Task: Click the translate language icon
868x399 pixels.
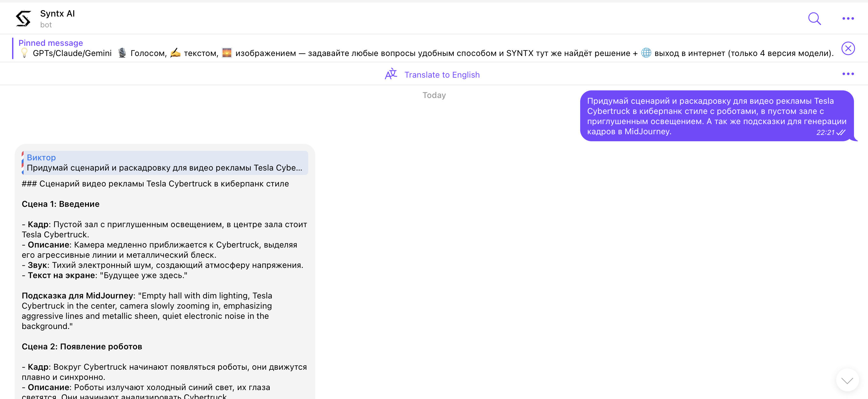Action: (x=391, y=74)
